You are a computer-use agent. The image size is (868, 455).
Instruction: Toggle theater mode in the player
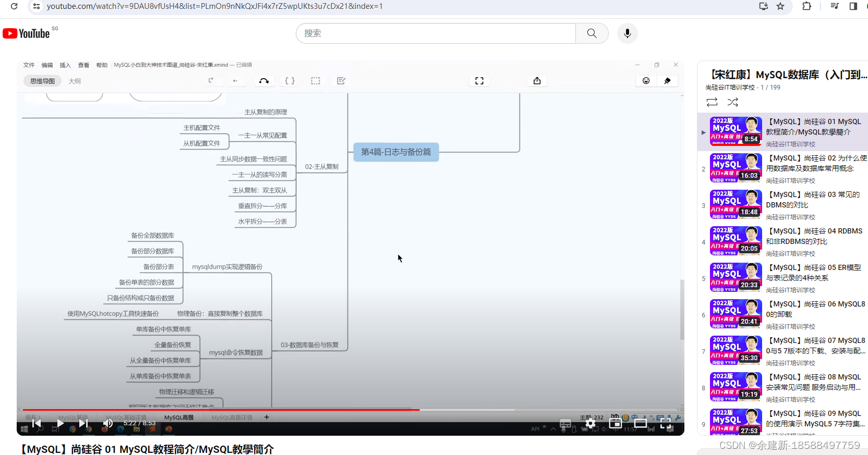[641, 423]
